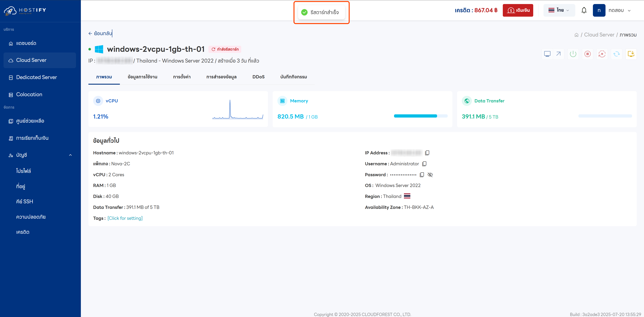Click the vCPU chip icon
Viewport: 644px width, 317px height.
[x=98, y=101]
